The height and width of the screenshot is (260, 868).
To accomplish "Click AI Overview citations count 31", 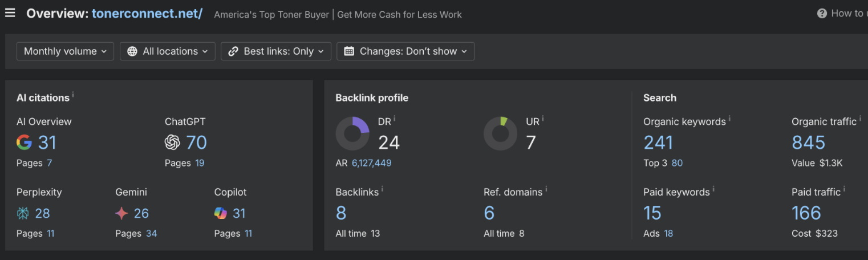I will point(47,142).
